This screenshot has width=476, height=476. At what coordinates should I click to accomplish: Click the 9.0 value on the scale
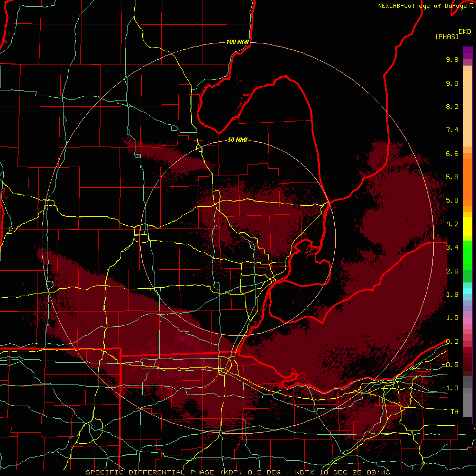click(x=452, y=83)
